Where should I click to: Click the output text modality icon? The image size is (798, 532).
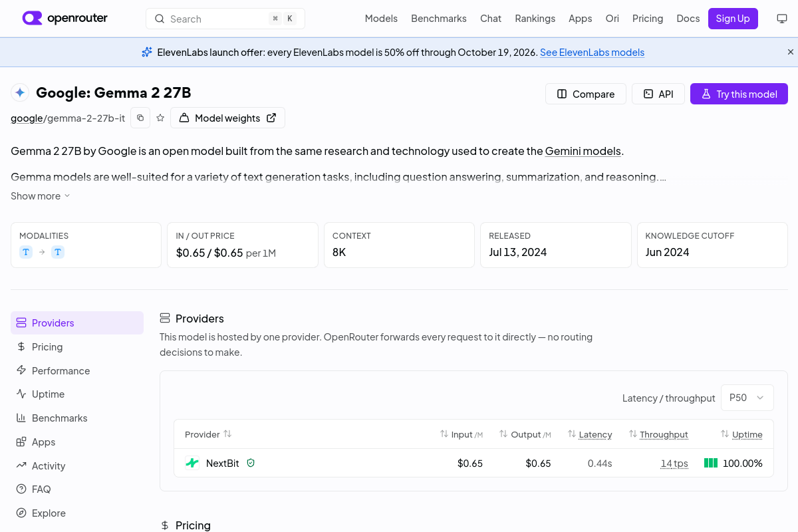pyautogui.click(x=58, y=252)
